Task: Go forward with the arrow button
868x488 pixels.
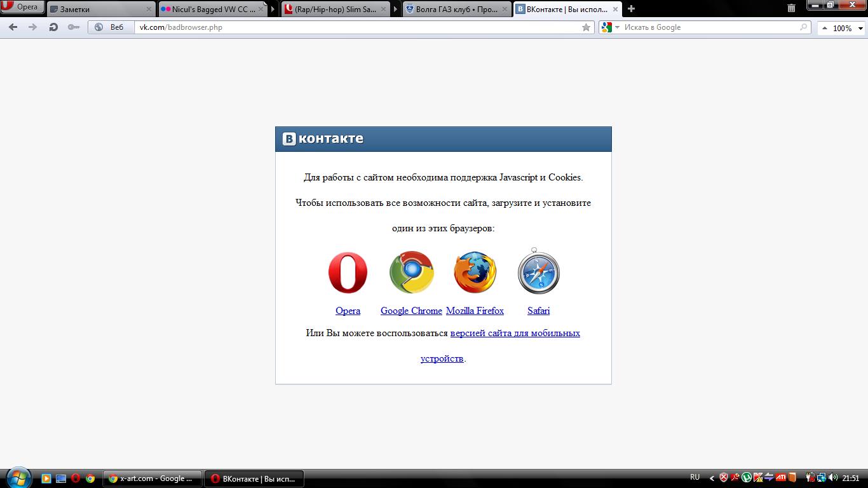Action: click(x=33, y=27)
